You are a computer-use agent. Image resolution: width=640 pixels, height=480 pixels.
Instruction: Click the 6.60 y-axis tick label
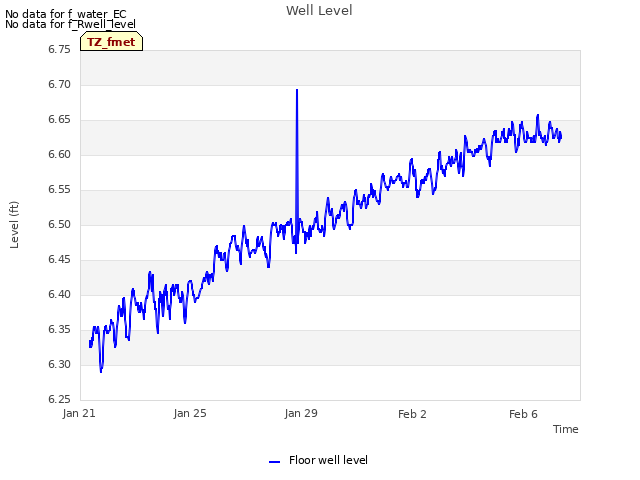[60, 155]
